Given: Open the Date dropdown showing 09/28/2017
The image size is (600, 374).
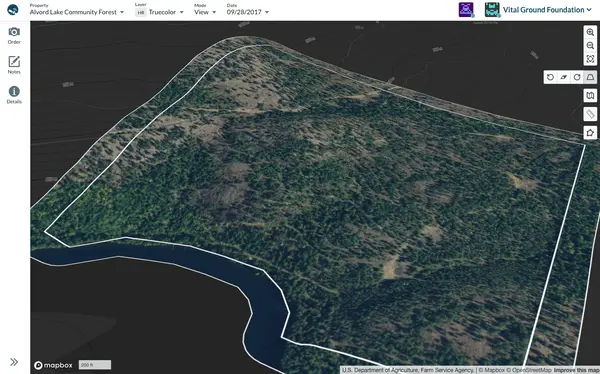Looking at the screenshot, I should pos(248,10).
